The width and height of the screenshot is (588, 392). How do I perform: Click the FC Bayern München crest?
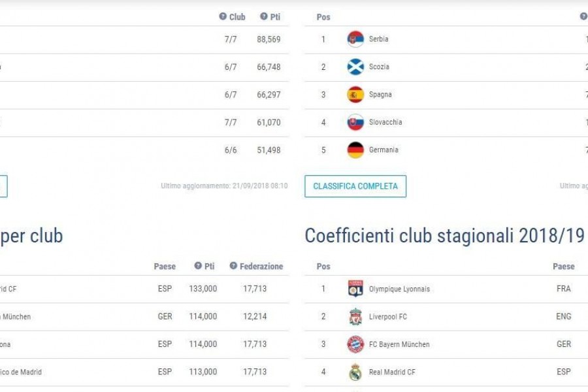(x=355, y=344)
